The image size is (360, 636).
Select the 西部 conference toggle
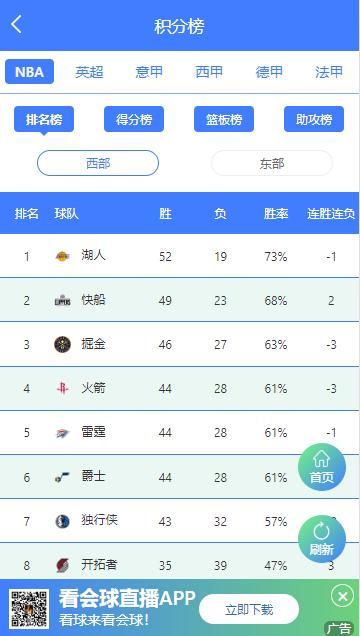click(98, 163)
